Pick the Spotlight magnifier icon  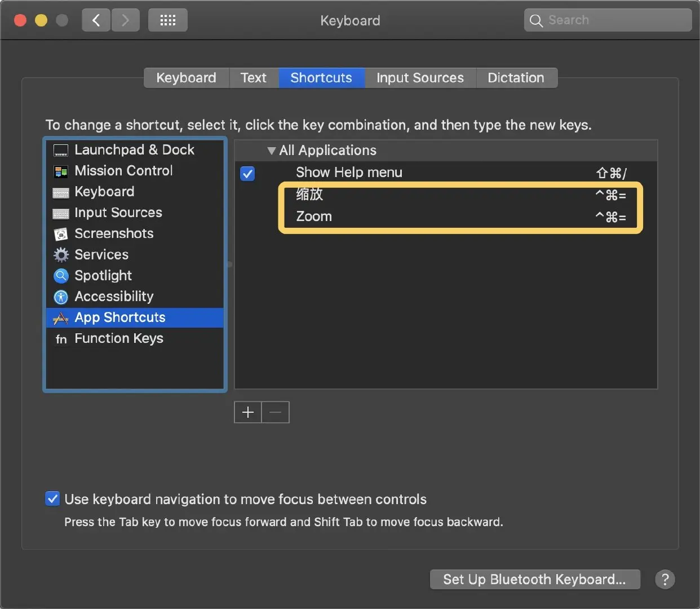(x=60, y=276)
